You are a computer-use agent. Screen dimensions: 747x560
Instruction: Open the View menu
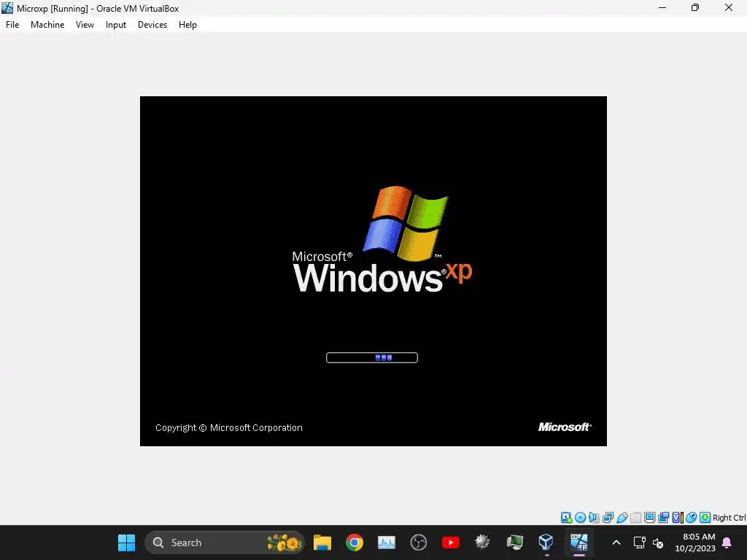[x=85, y=25]
